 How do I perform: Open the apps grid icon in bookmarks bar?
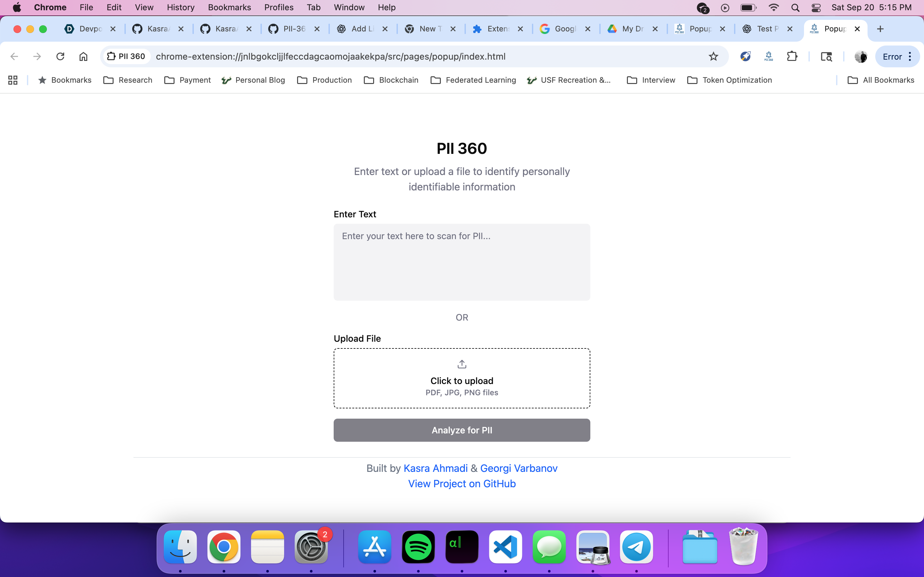(13, 80)
